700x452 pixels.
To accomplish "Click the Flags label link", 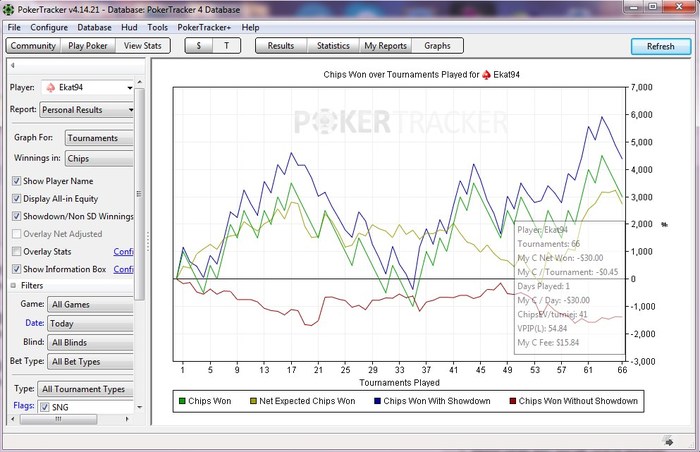I will [x=24, y=406].
